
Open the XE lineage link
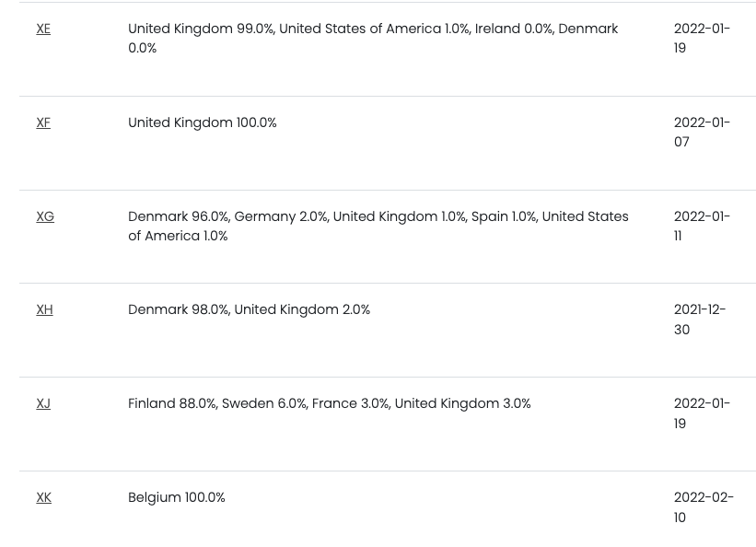[43, 29]
